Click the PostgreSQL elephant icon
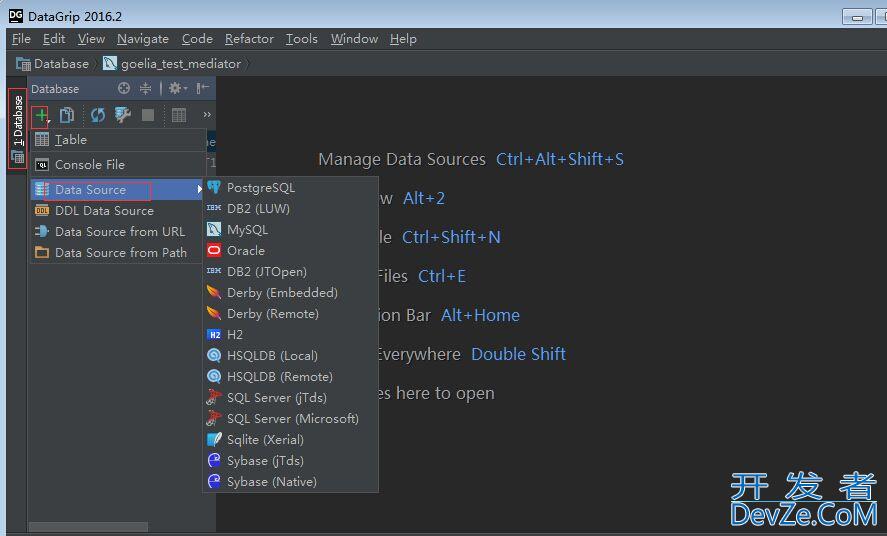The image size is (887, 536). (x=214, y=187)
